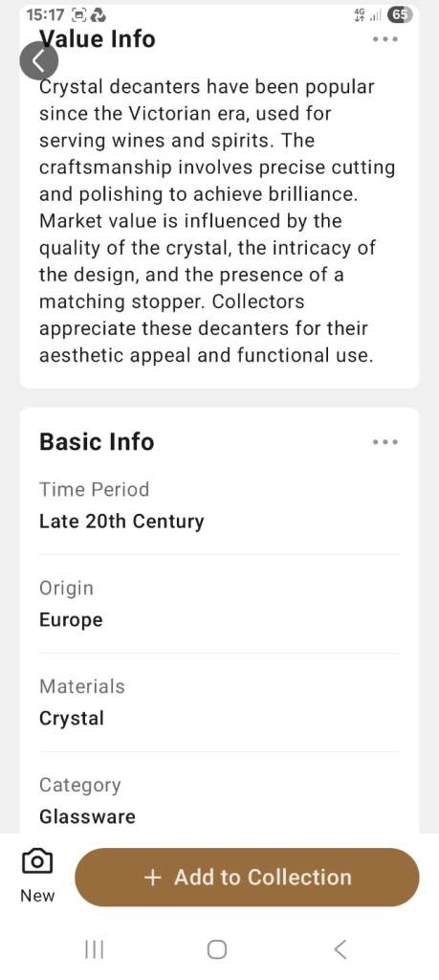Click the Add to Collection button
The height and width of the screenshot is (980, 439).
coord(248,877)
